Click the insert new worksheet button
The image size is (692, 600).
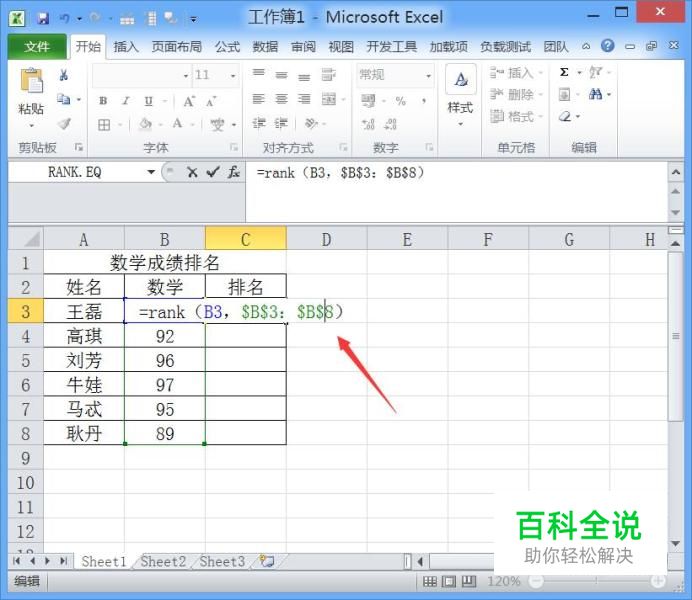pyautogui.click(x=267, y=562)
